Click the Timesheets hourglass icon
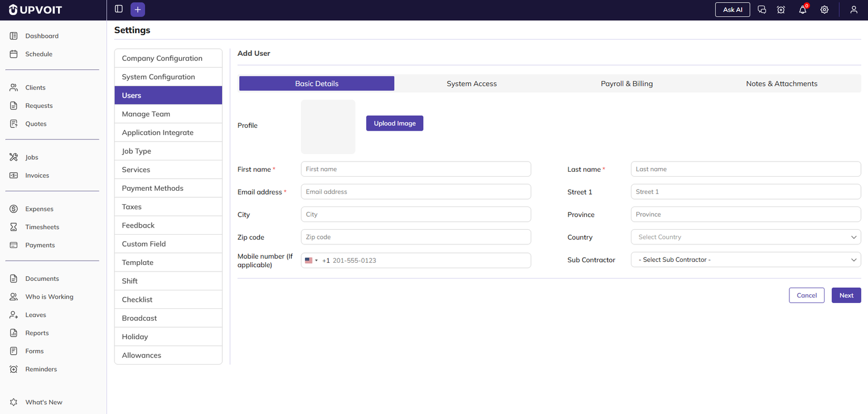Viewport: 868px width, 414px height. [14, 227]
